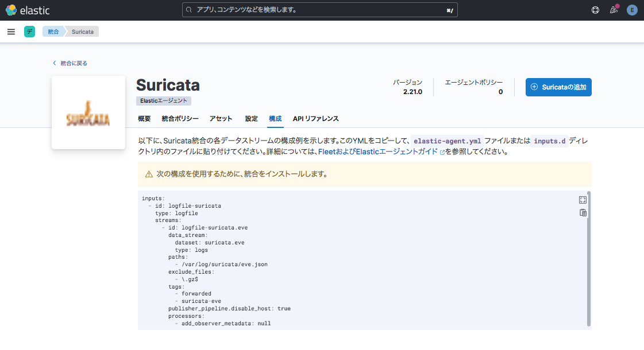Viewport: 644px width, 350px height.
Task: Click the Elastic logo in header
Action: pos(28,10)
